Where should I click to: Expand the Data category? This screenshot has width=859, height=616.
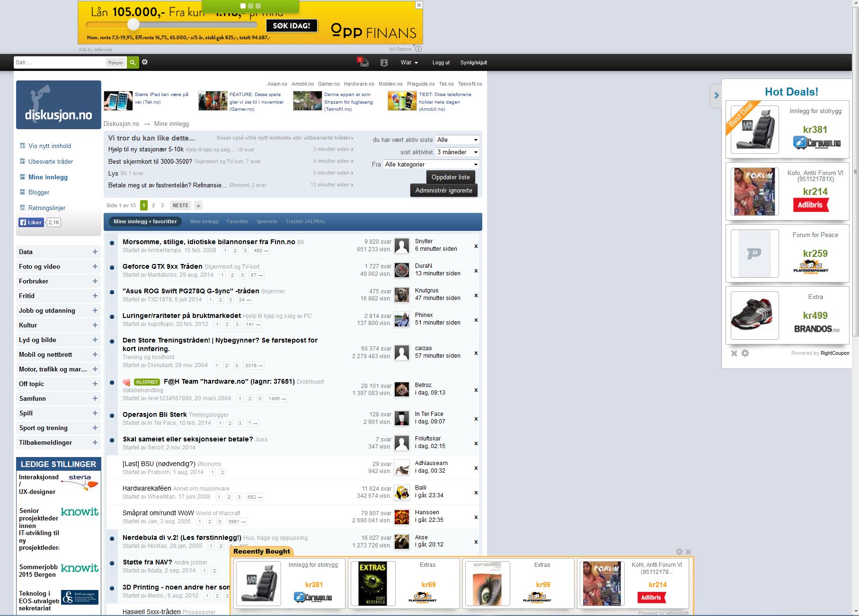point(95,252)
